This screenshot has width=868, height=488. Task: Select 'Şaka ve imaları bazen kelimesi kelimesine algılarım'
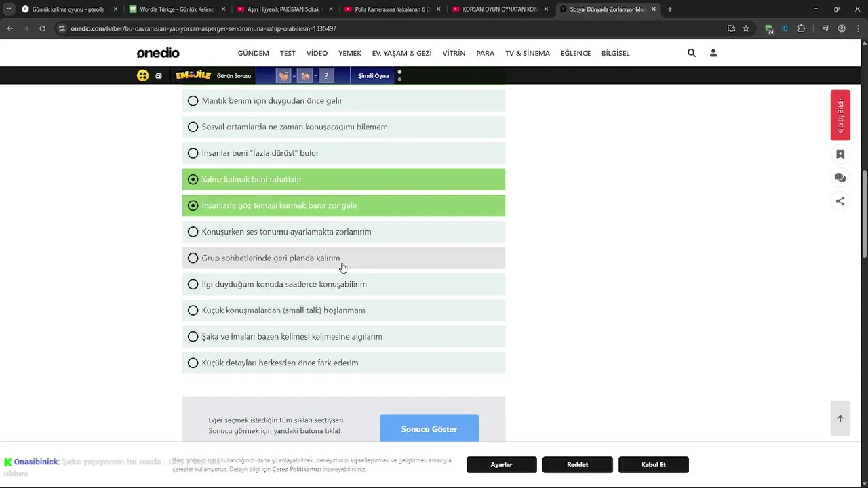tap(343, 336)
